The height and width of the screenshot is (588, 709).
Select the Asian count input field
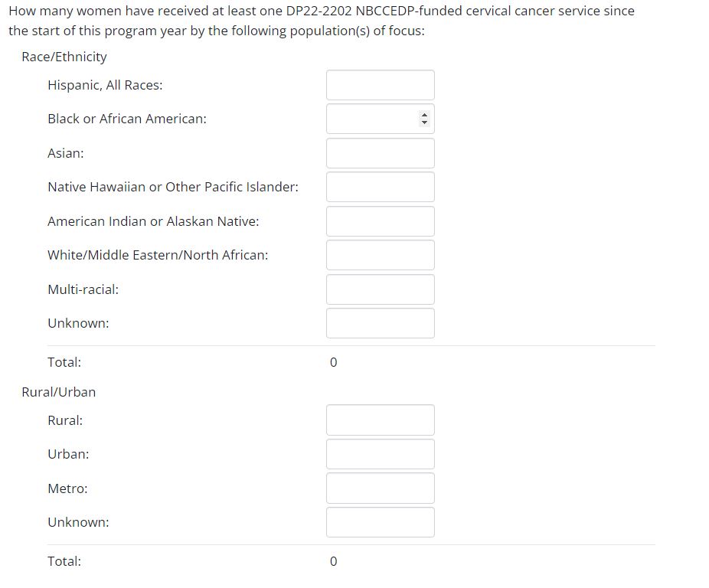[x=380, y=153]
